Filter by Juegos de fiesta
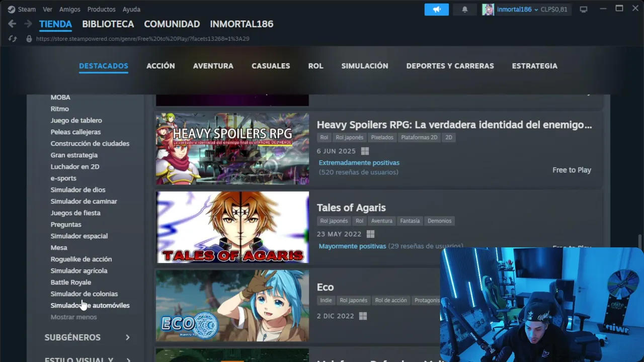644x362 pixels. (75, 213)
